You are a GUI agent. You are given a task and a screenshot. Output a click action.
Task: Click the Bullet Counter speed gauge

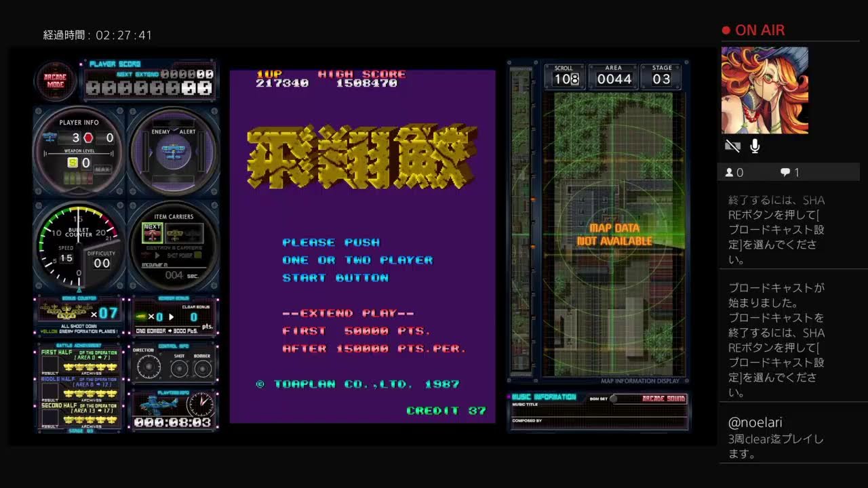(x=79, y=245)
